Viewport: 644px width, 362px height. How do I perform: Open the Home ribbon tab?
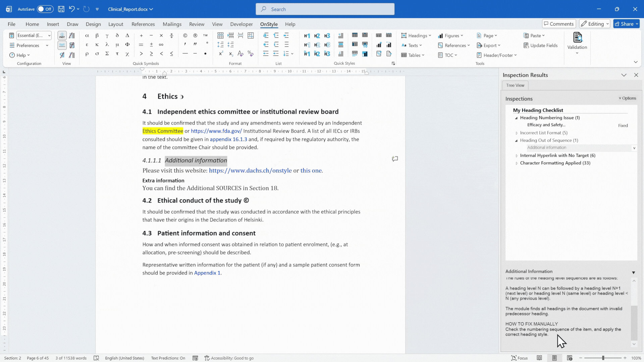(x=32, y=24)
